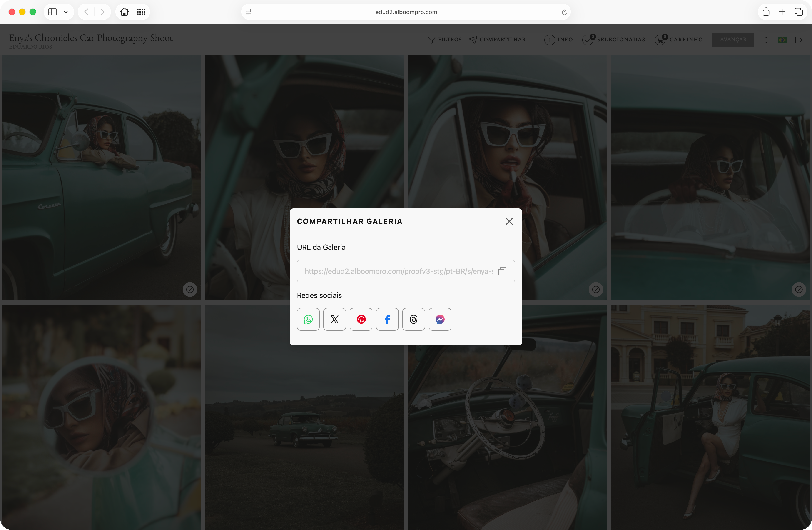Share gallery on Facebook
812x530 pixels.
click(x=387, y=320)
